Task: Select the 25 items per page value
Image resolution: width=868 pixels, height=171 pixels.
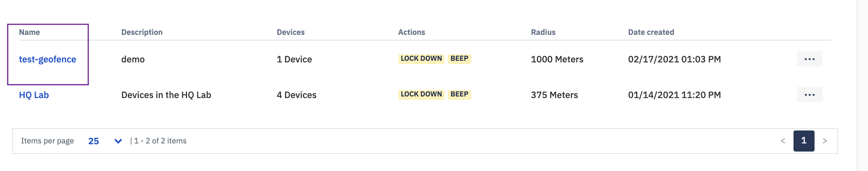Action: click(94, 141)
